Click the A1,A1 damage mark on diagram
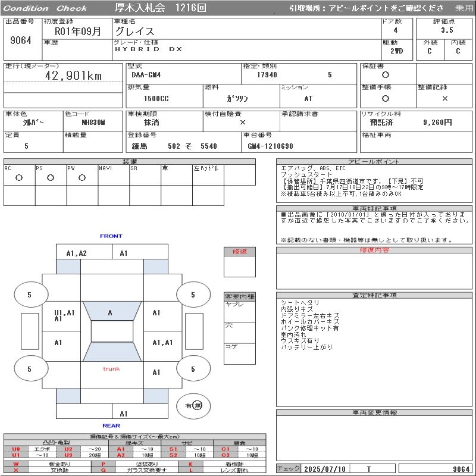This screenshot has height=476, width=476. pos(162,342)
